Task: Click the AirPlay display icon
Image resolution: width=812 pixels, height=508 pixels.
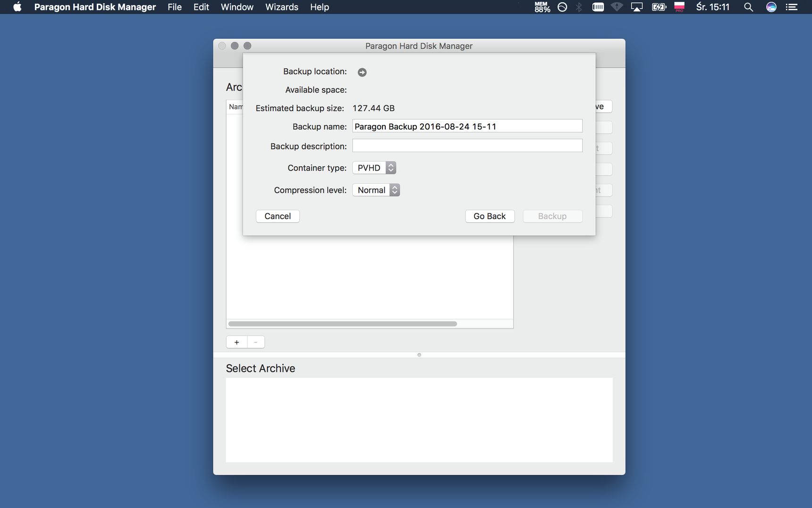Action: pos(637,7)
